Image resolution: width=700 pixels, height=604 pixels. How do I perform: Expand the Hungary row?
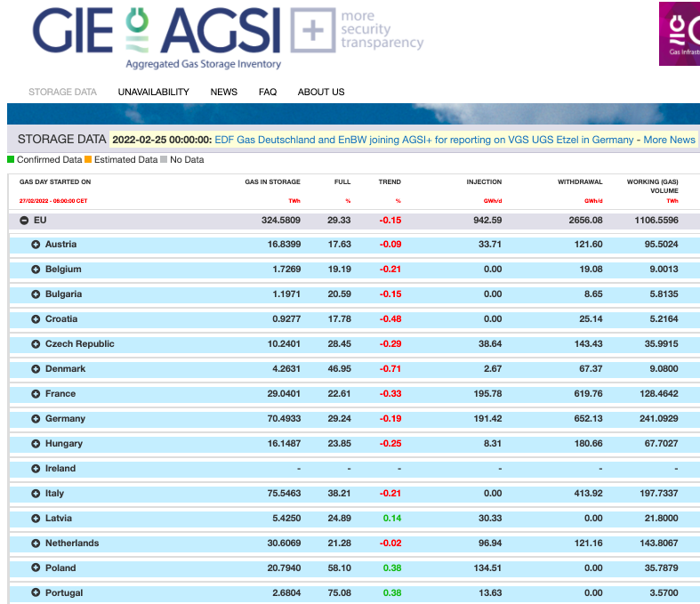(x=36, y=444)
